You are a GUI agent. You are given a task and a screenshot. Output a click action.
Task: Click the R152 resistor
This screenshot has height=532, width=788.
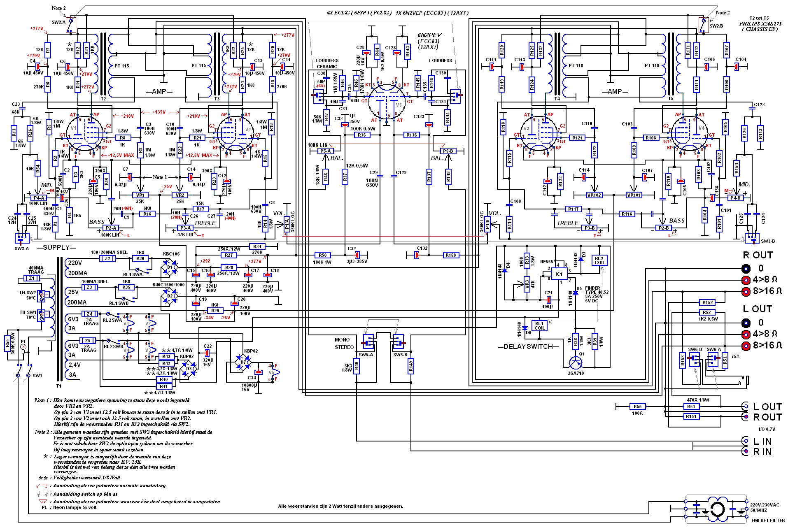pos(708,302)
